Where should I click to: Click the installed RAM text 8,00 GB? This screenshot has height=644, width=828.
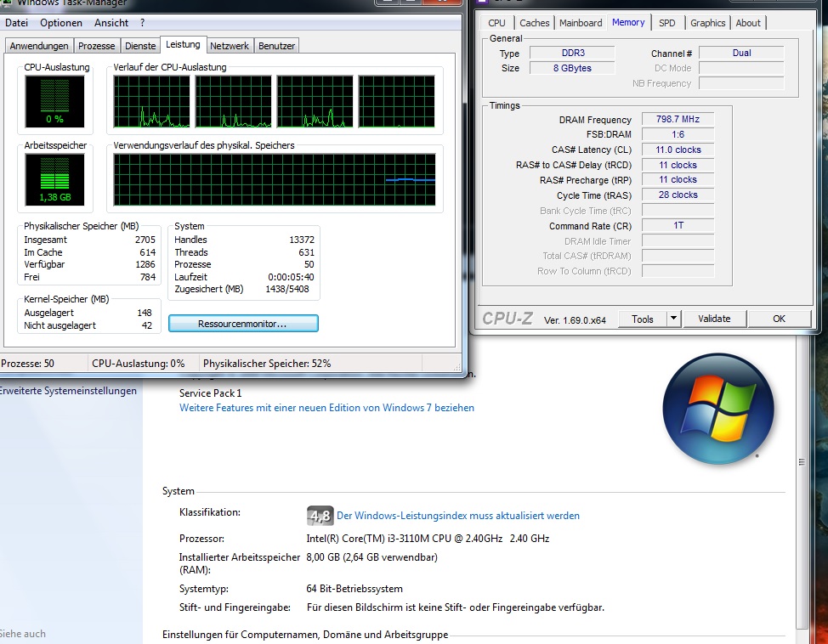tap(371, 556)
